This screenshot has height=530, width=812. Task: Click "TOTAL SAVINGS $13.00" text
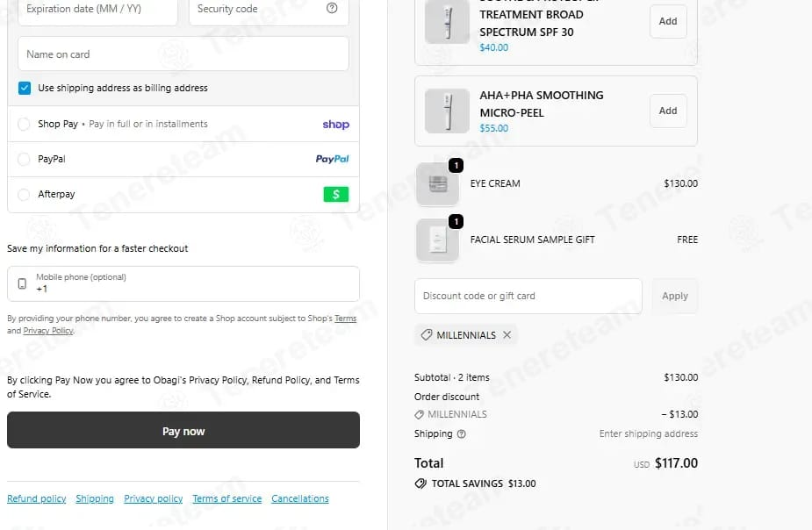(484, 483)
